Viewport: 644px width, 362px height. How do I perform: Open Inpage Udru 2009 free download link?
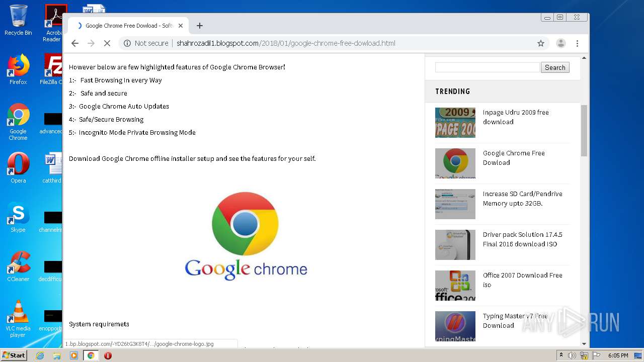tap(516, 117)
